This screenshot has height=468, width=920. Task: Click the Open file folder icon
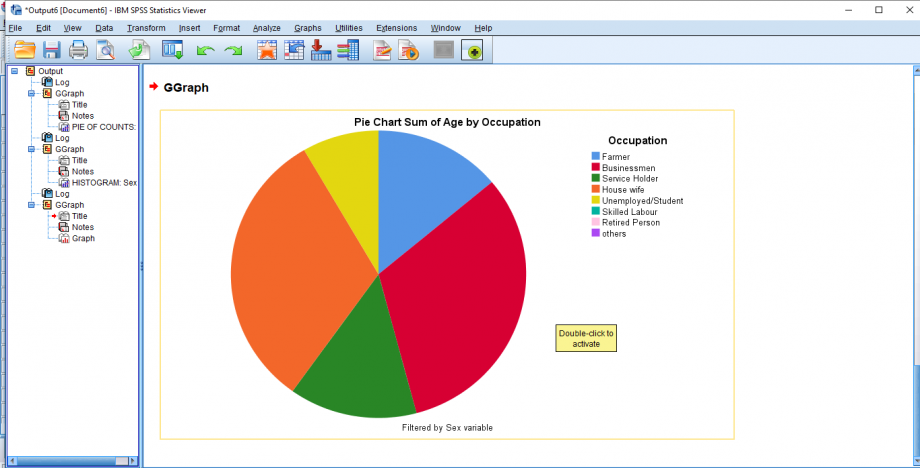[24, 50]
